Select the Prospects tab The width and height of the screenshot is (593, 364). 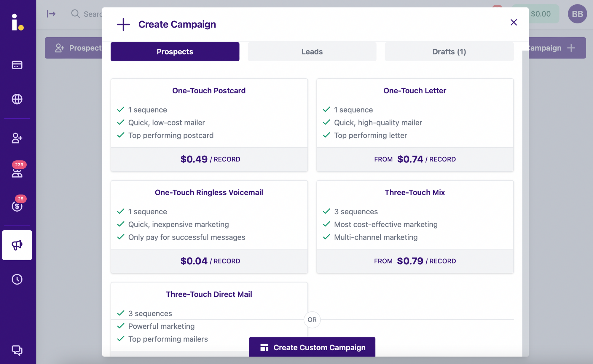pyautogui.click(x=175, y=52)
